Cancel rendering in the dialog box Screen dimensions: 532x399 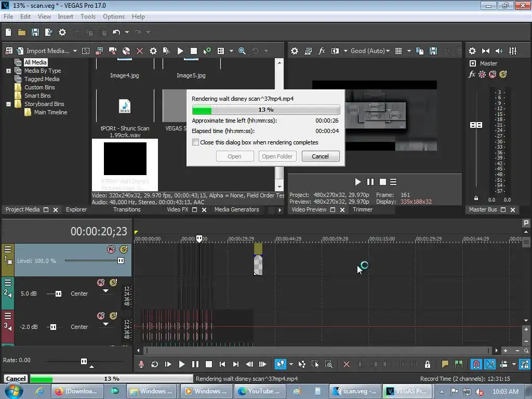coord(320,156)
